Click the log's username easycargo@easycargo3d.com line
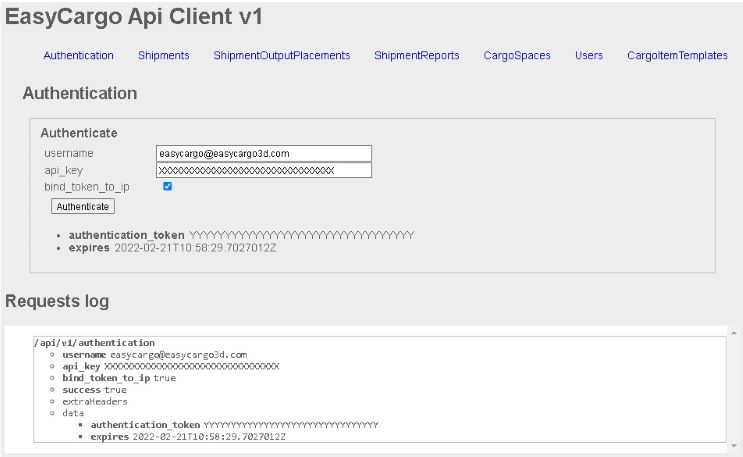 [x=154, y=355]
